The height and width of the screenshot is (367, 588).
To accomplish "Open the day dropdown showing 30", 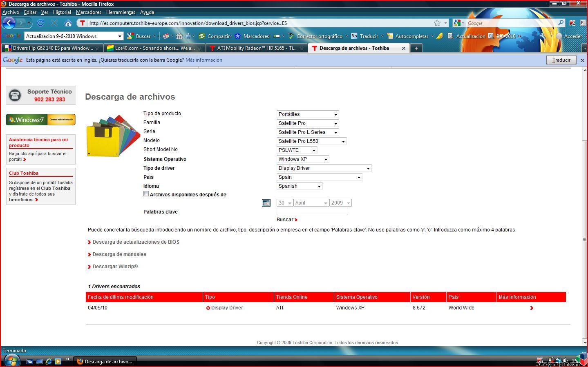I will (285, 203).
